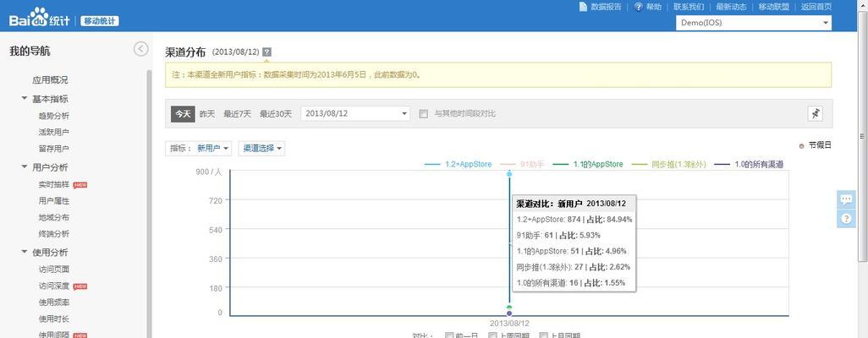Click tooltip row 1.2+AppStore: 874
Viewport: 868px width, 338px height.
(x=574, y=219)
